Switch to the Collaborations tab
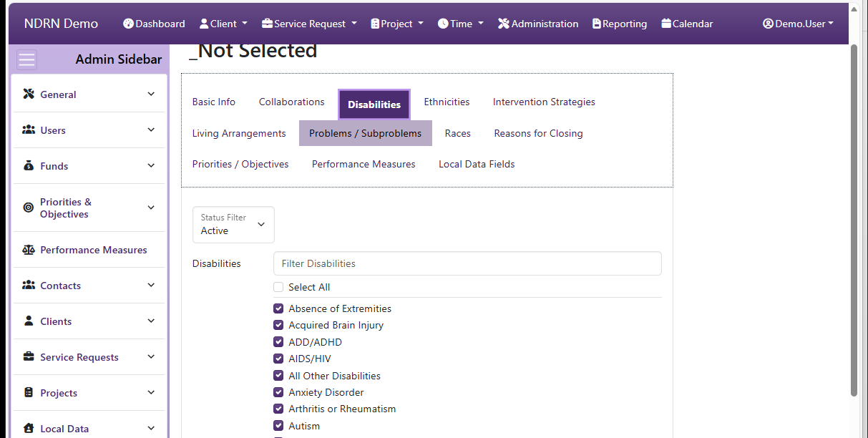The height and width of the screenshot is (438, 868). coord(291,102)
